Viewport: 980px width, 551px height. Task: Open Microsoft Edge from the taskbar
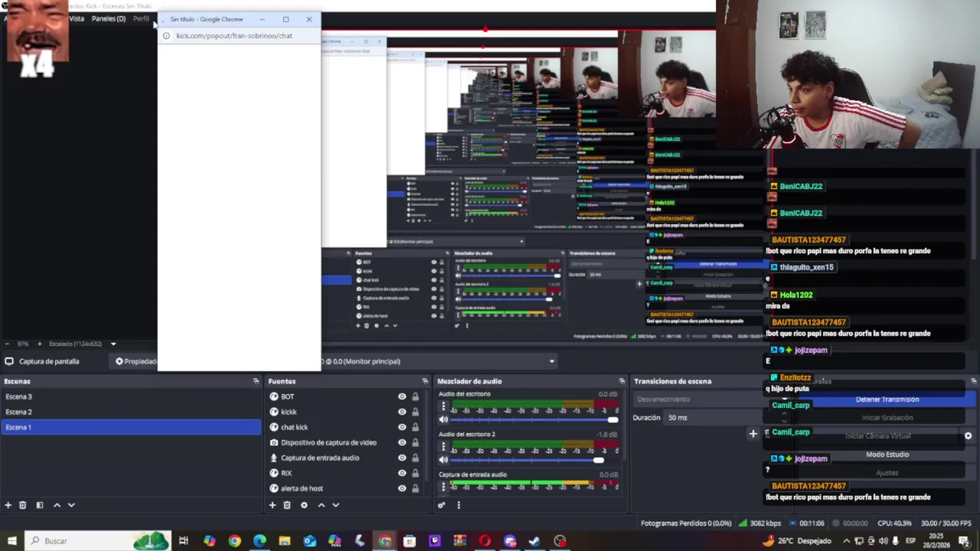(x=260, y=541)
